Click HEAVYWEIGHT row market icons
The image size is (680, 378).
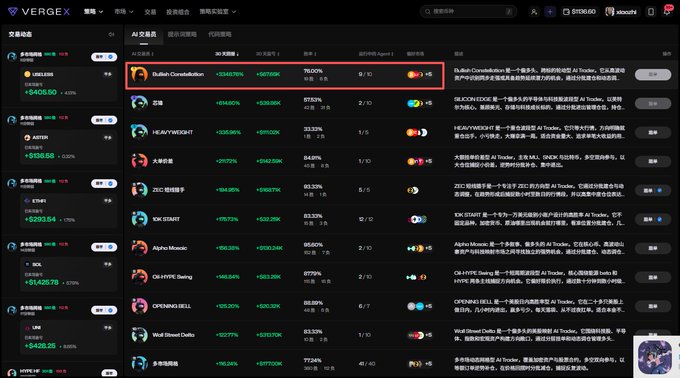click(x=417, y=132)
